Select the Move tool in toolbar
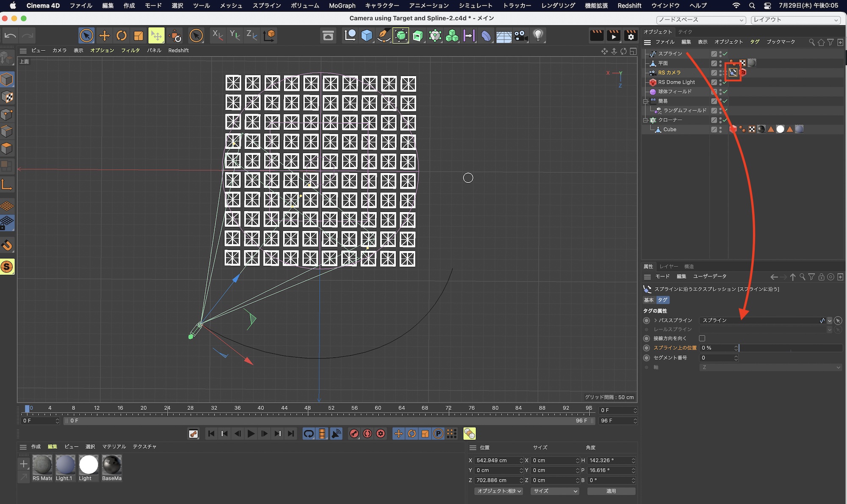Viewport: 847px width, 504px height. coord(104,36)
